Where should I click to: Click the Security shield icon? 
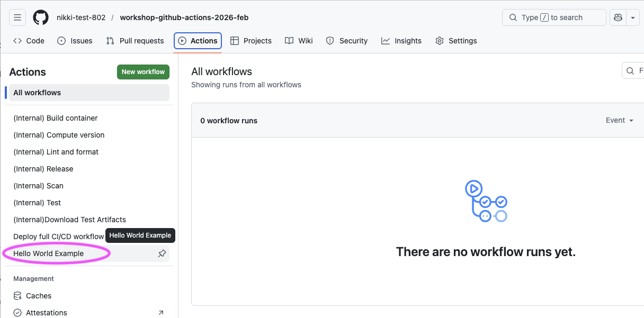pos(329,40)
